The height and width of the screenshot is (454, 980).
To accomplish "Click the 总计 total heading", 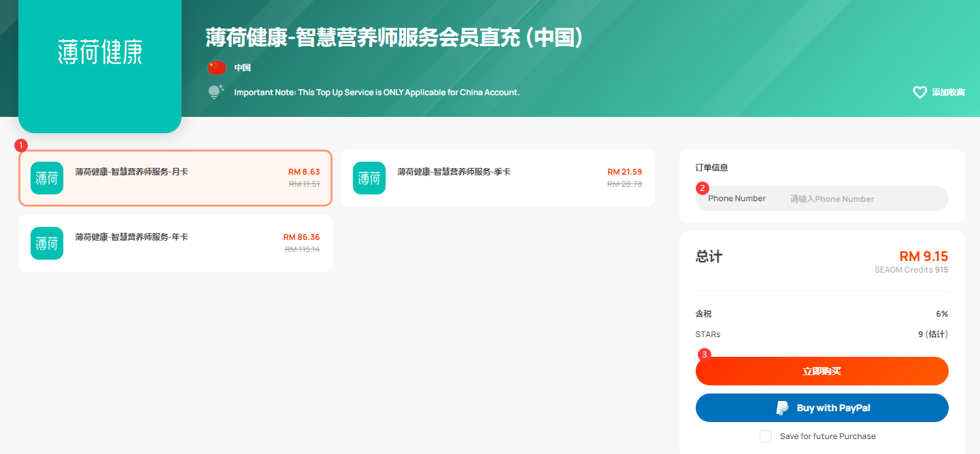I will (x=709, y=257).
